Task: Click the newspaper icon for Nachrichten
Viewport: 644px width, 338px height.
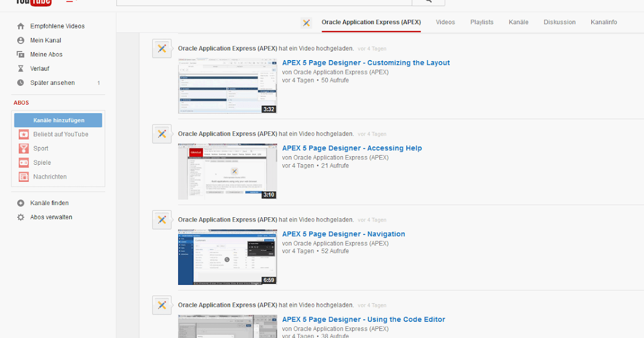Action: pyautogui.click(x=24, y=177)
